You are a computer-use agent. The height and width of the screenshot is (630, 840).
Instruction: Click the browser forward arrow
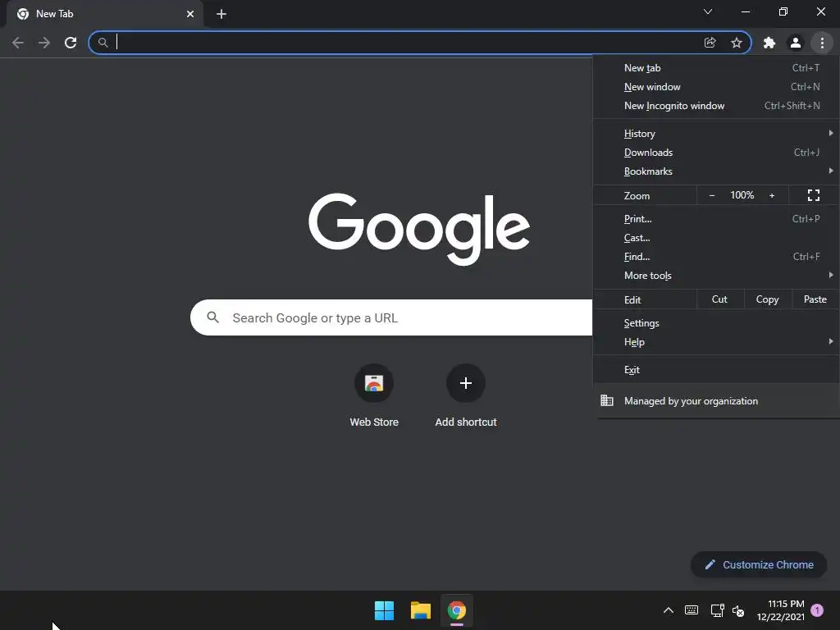point(44,43)
